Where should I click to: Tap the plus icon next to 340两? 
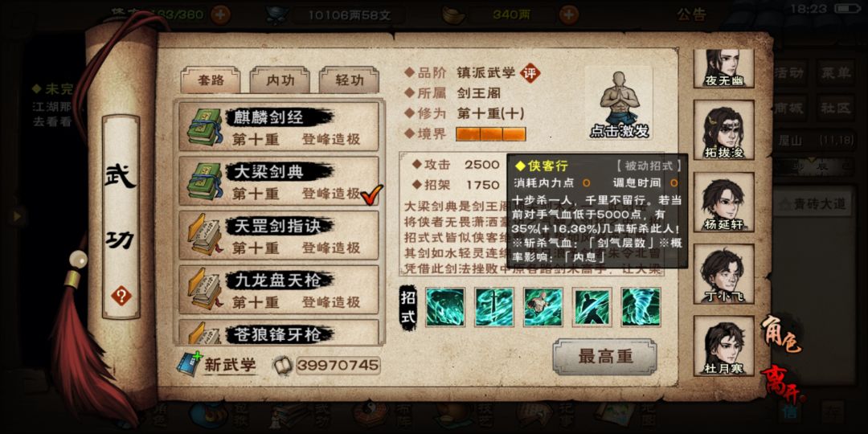568,14
